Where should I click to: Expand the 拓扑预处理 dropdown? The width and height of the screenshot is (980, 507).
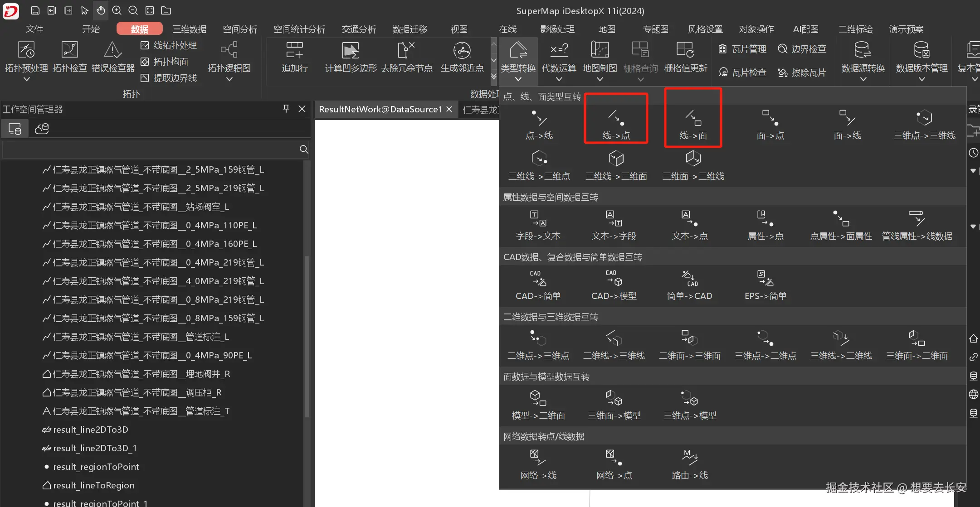pyautogui.click(x=26, y=80)
